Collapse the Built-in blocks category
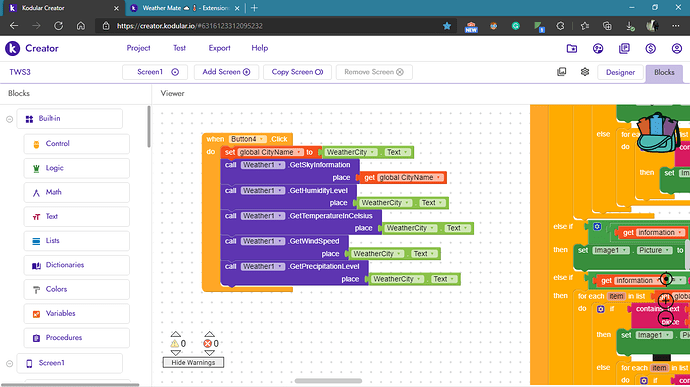The height and width of the screenshot is (387, 690). [9, 119]
